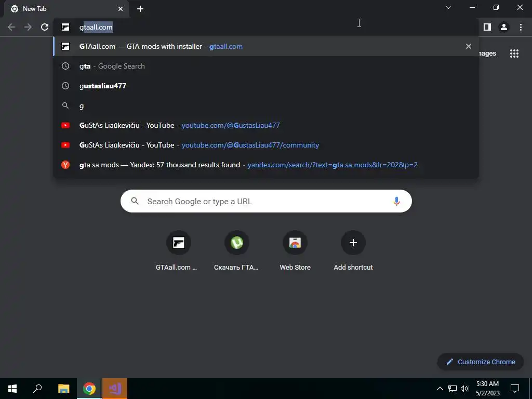Open the GTAall.com shortcut tile
This screenshot has height=399, width=532.
(x=178, y=251)
